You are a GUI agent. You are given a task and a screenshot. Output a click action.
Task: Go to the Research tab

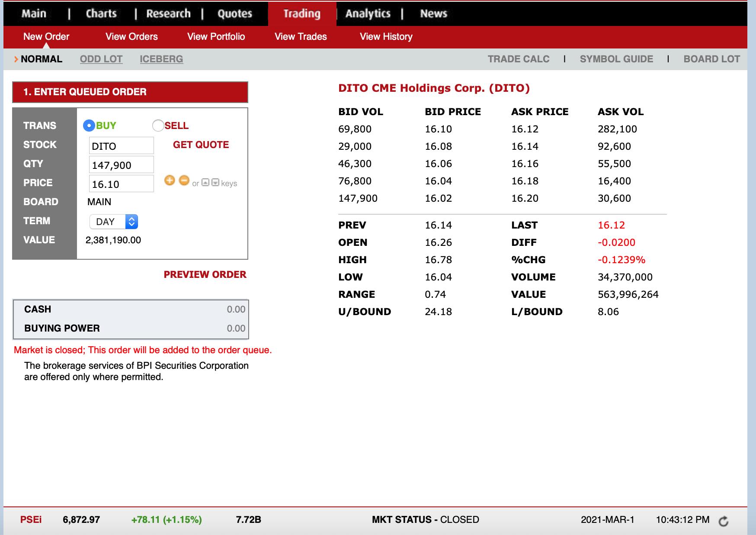tap(168, 14)
